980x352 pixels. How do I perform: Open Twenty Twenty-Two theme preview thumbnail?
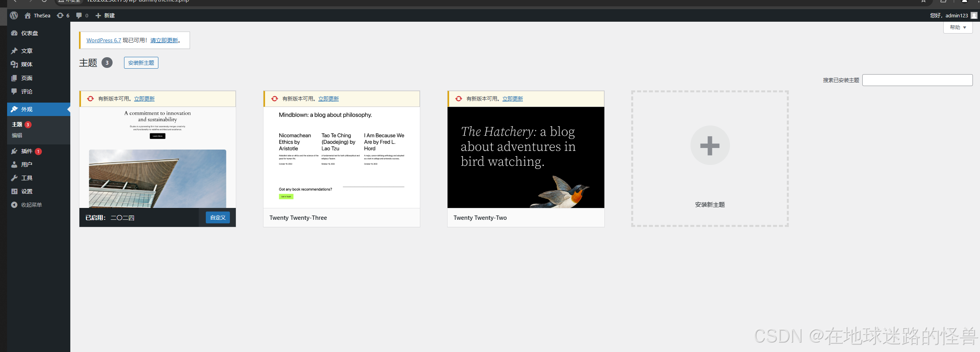coord(526,157)
